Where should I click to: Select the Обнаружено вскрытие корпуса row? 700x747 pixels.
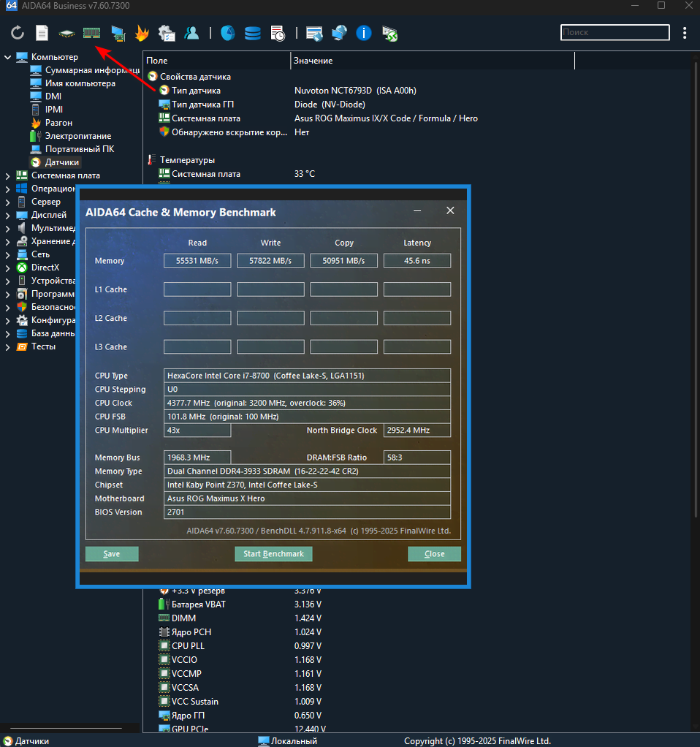pyautogui.click(x=229, y=132)
